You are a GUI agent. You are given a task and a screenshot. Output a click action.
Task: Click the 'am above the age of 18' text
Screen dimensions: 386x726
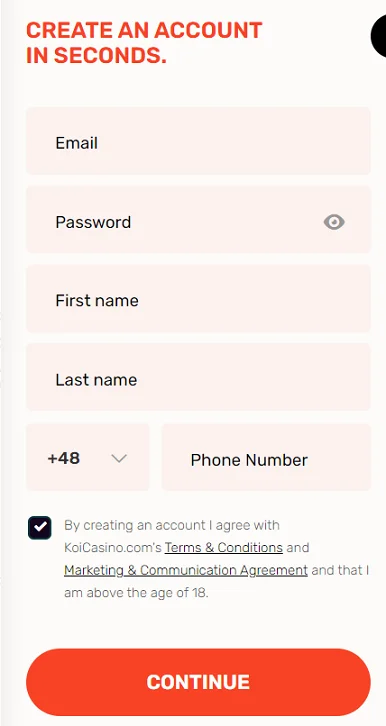click(136, 593)
